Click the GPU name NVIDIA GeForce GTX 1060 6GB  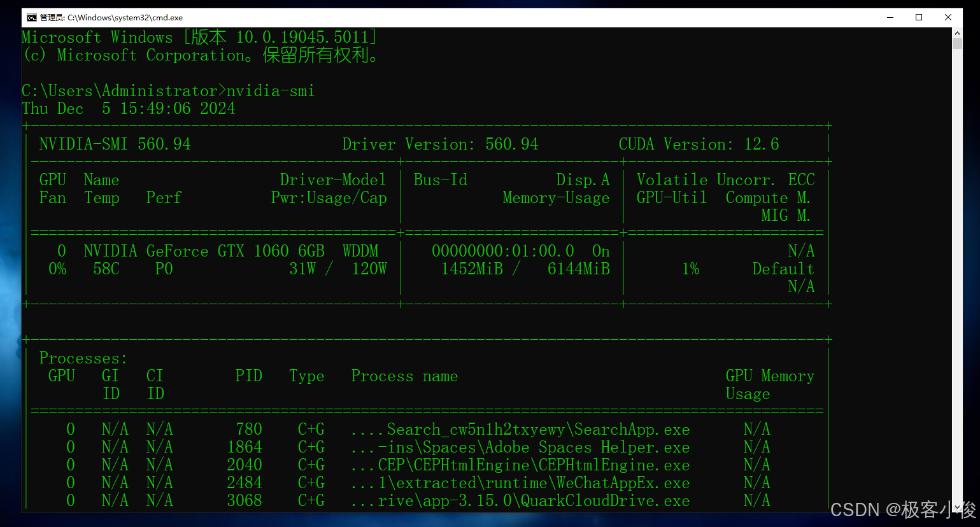pyautogui.click(x=204, y=251)
